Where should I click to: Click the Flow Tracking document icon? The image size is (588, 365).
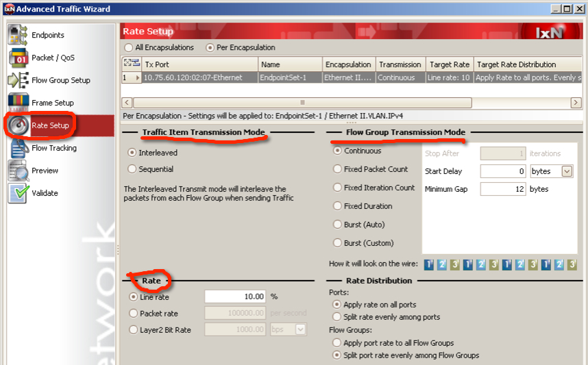18,148
